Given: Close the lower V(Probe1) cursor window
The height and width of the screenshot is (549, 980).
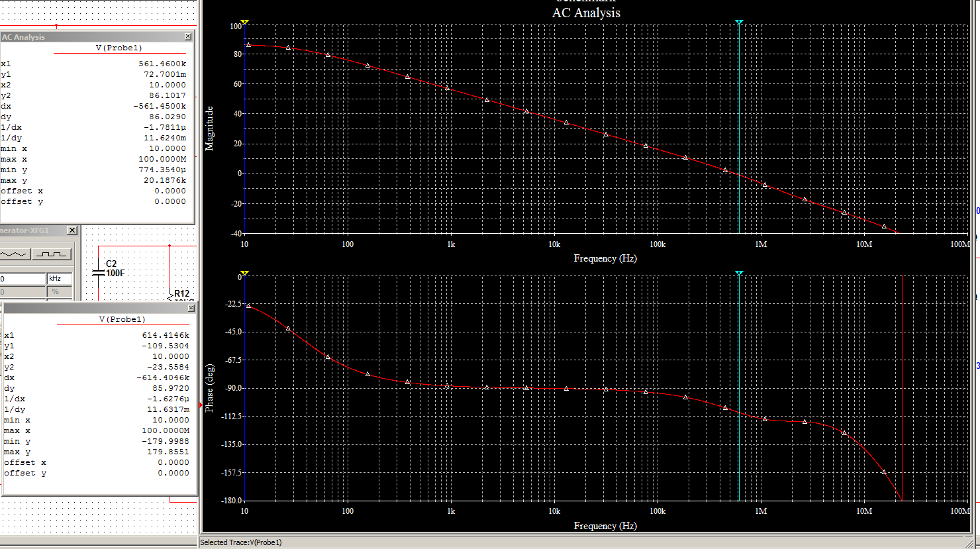Looking at the screenshot, I should (191, 308).
